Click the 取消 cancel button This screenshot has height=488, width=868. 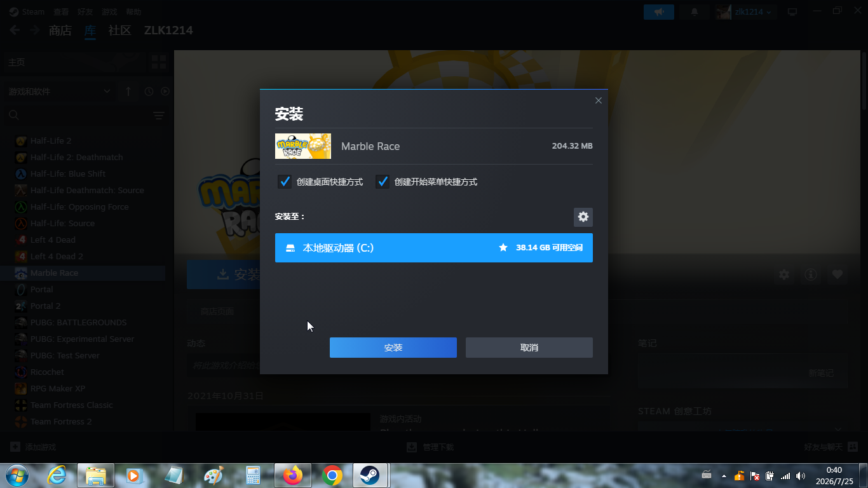click(529, 348)
